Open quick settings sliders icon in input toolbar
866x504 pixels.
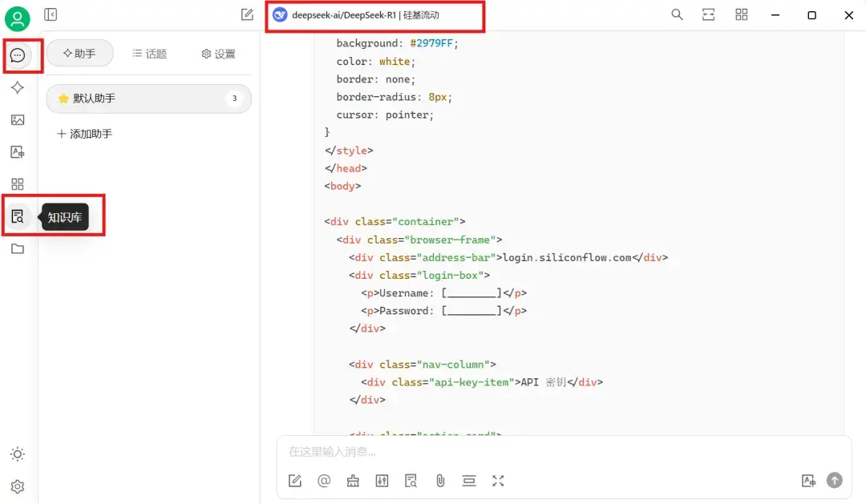(x=382, y=481)
